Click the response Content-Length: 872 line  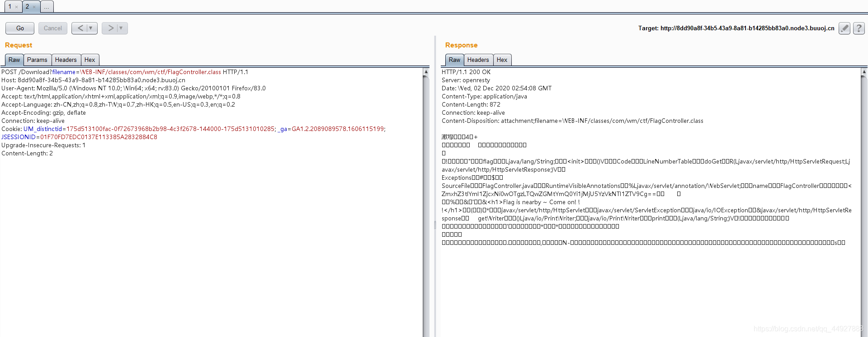tap(471, 104)
